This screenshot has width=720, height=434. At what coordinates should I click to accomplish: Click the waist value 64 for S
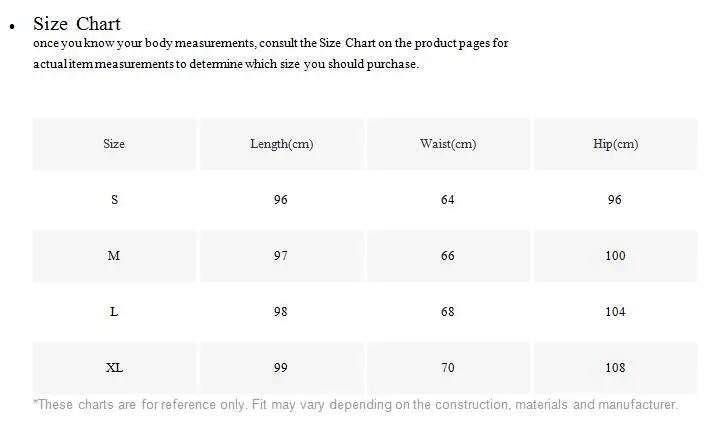pyautogui.click(x=448, y=200)
